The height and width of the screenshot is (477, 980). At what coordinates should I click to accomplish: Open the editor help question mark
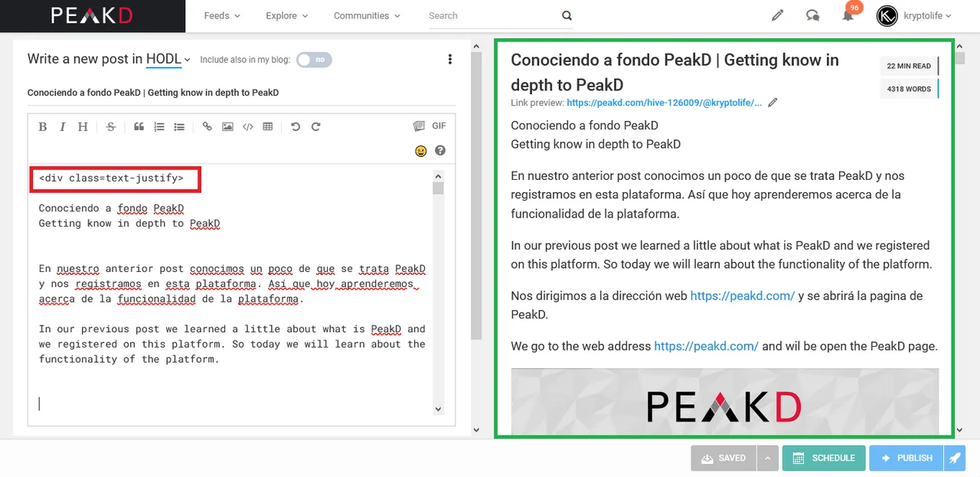pos(440,151)
